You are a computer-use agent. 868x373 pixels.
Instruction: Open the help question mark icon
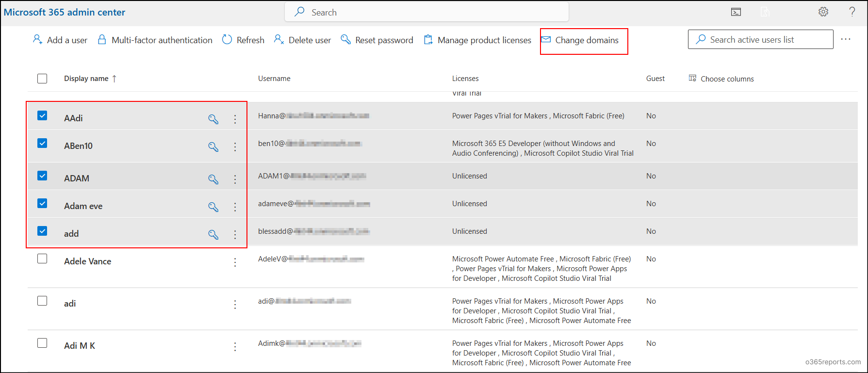tap(852, 12)
